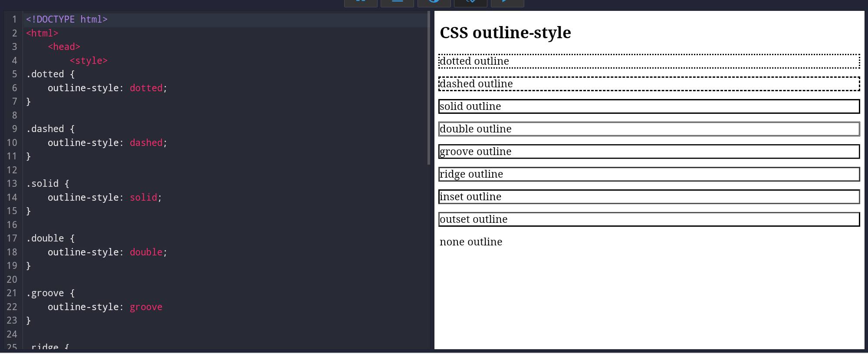Viewport: 868px width, 354px height.
Task: Click the value 'groove' on line 22
Action: click(146, 307)
